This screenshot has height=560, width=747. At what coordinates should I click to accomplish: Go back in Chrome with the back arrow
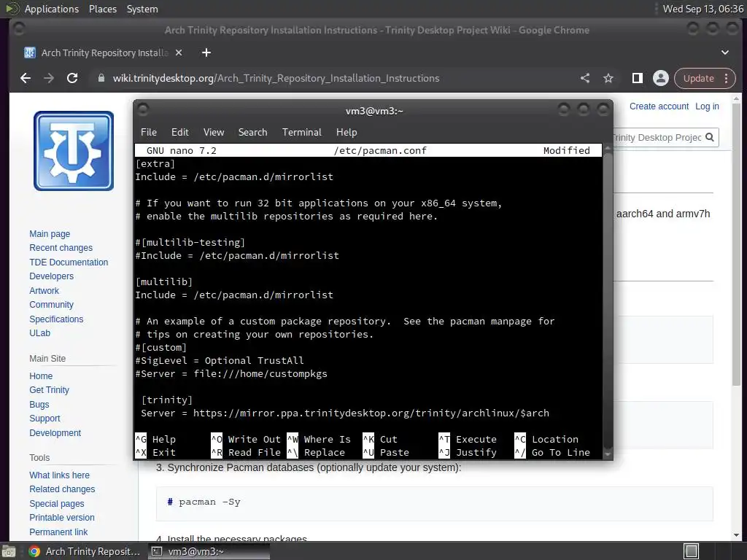(26, 78)
